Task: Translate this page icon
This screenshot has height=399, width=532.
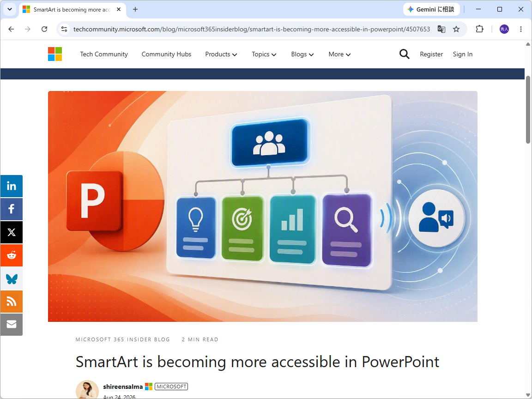Action: (441, 29)
